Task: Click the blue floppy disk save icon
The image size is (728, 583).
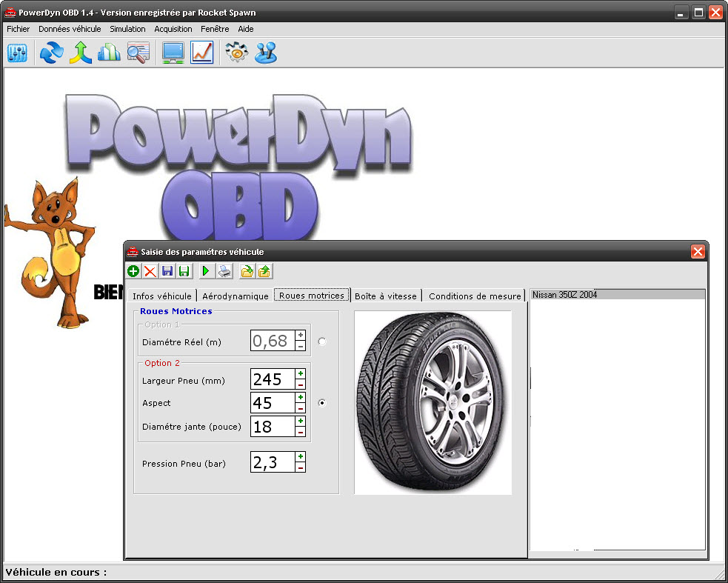Action: point(167,272)
